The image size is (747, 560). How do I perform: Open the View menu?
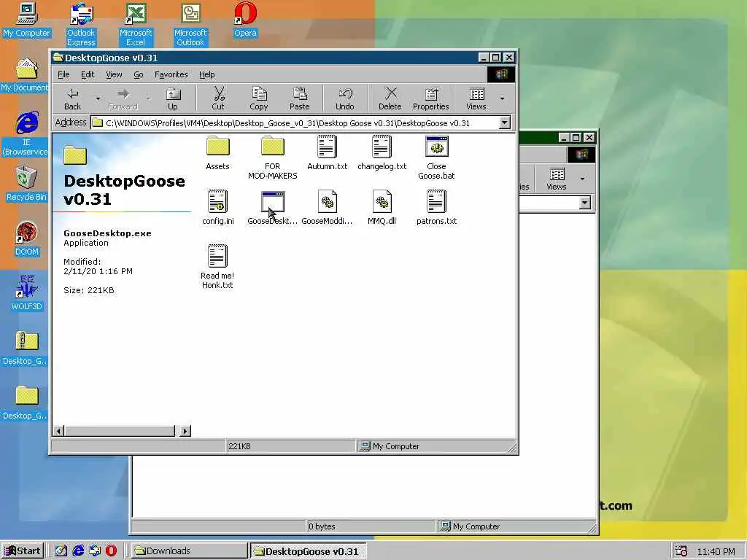(114, 74)
